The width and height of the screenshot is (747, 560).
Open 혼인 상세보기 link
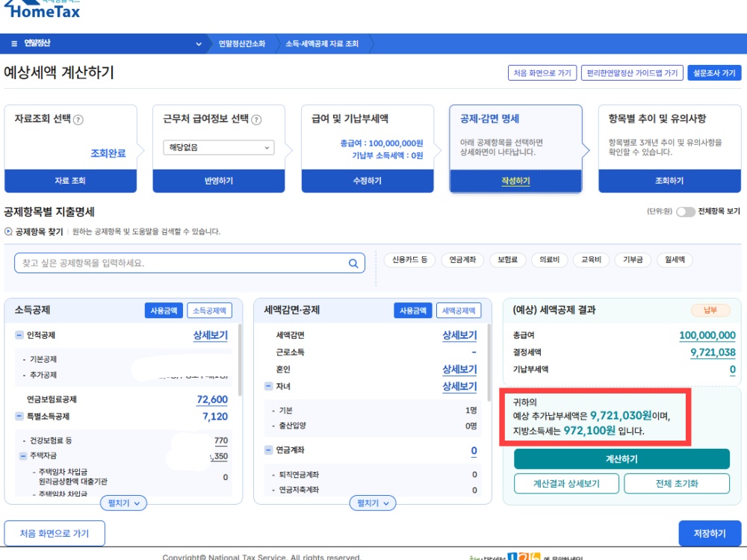click(459, 370)
